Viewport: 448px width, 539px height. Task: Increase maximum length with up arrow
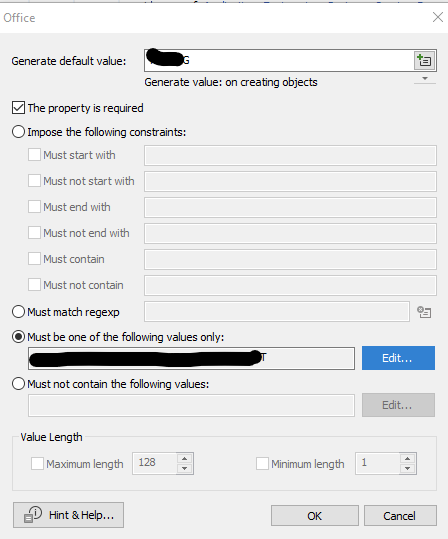(x=185, y=459)
